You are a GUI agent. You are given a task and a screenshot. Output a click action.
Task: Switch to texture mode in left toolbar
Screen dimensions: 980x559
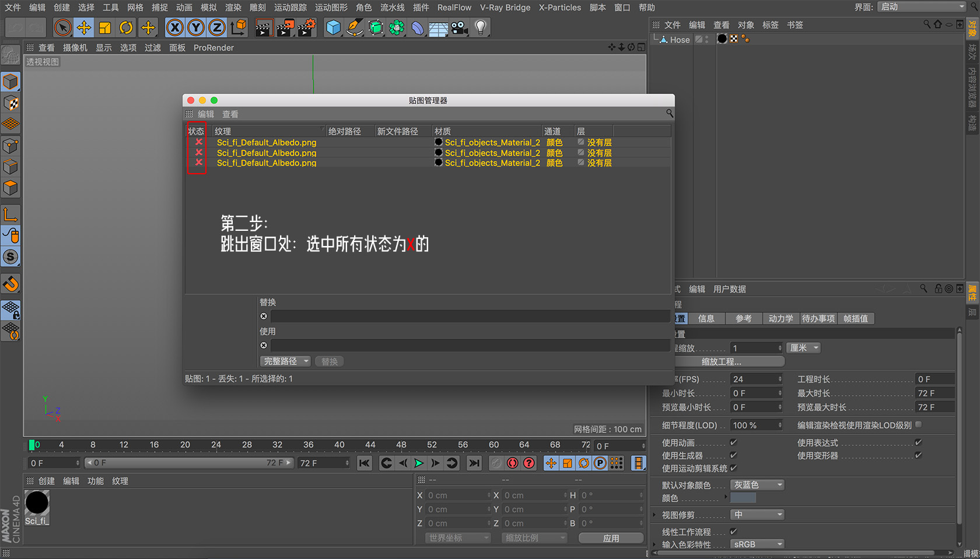(10, 103)
